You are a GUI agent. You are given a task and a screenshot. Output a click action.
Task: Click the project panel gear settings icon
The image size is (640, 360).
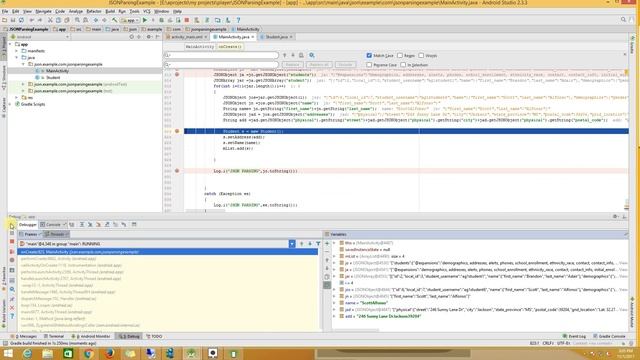149,37
